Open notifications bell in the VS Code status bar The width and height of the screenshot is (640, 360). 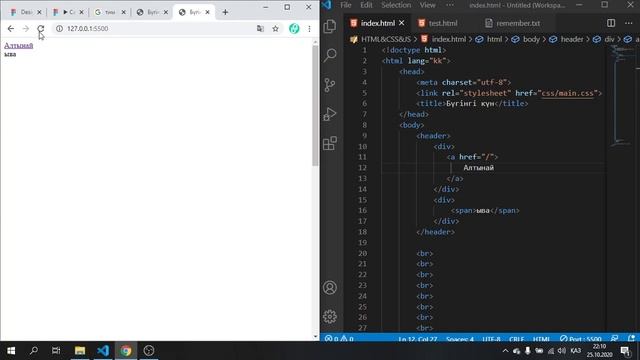click(x=631, y=339)
